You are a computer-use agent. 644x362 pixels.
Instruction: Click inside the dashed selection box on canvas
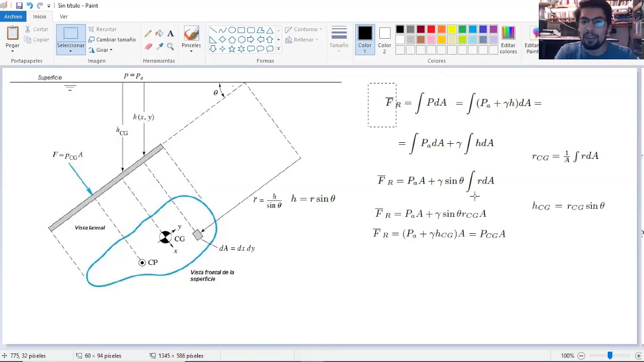point(382,105)
